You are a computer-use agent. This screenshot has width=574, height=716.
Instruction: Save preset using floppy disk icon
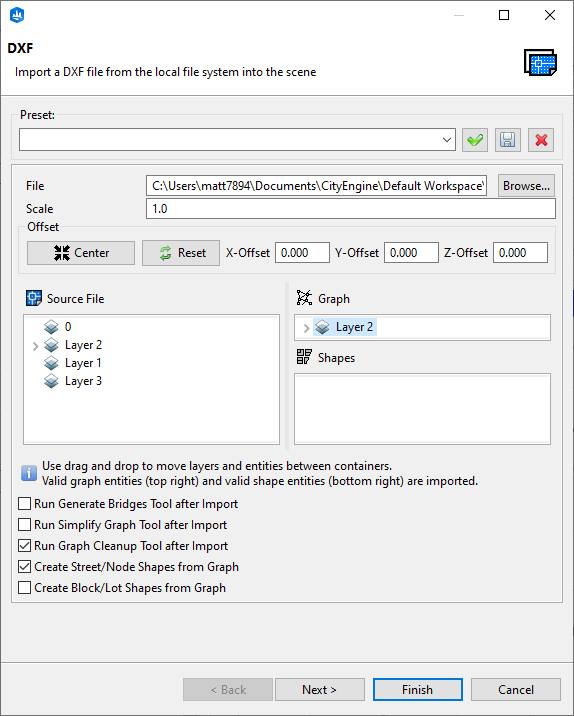[x=507, y=140]
